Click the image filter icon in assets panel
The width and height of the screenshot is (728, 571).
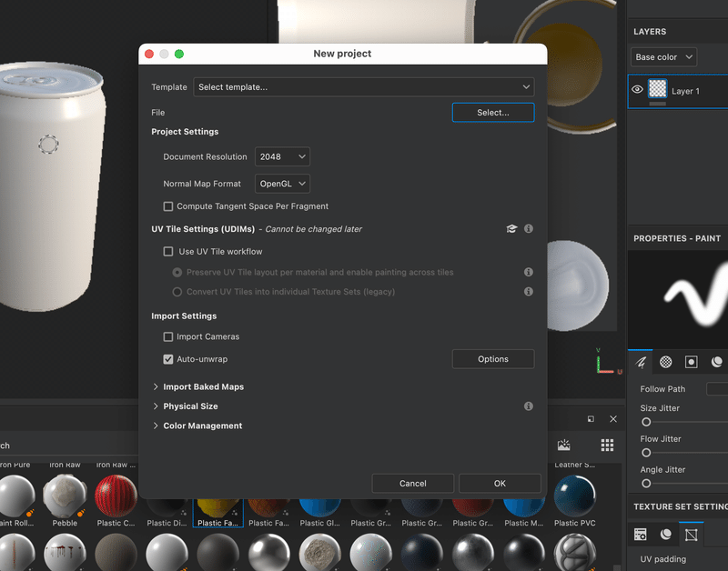point(564,446)
